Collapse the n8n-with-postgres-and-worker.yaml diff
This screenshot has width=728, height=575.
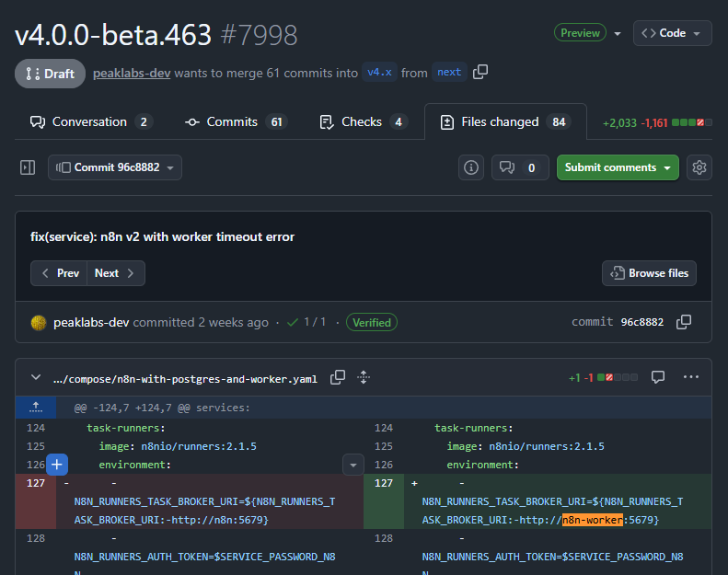click(x=36, y=377)
